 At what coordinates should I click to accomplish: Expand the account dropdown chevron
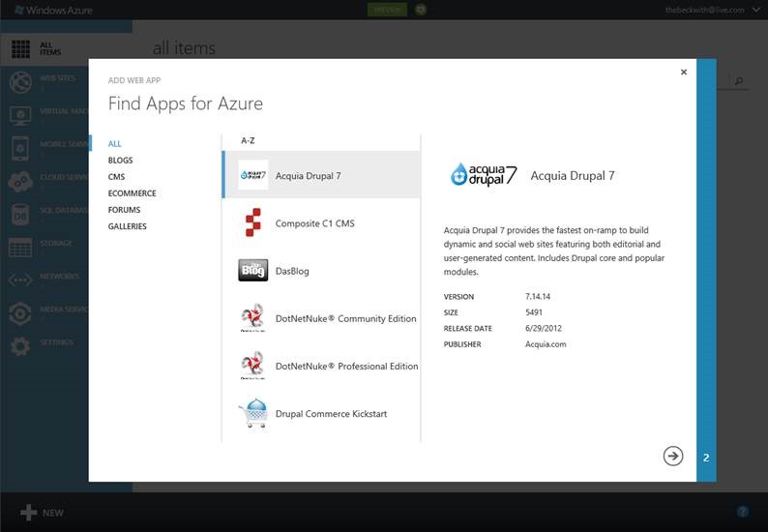(755, 10)
